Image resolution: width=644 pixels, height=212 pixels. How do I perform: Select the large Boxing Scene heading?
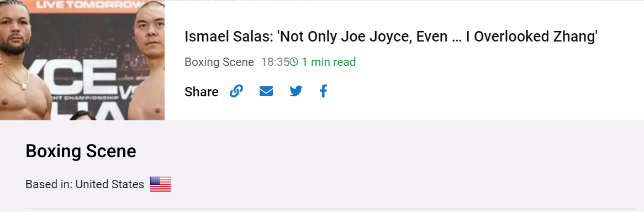pos(81,151)
